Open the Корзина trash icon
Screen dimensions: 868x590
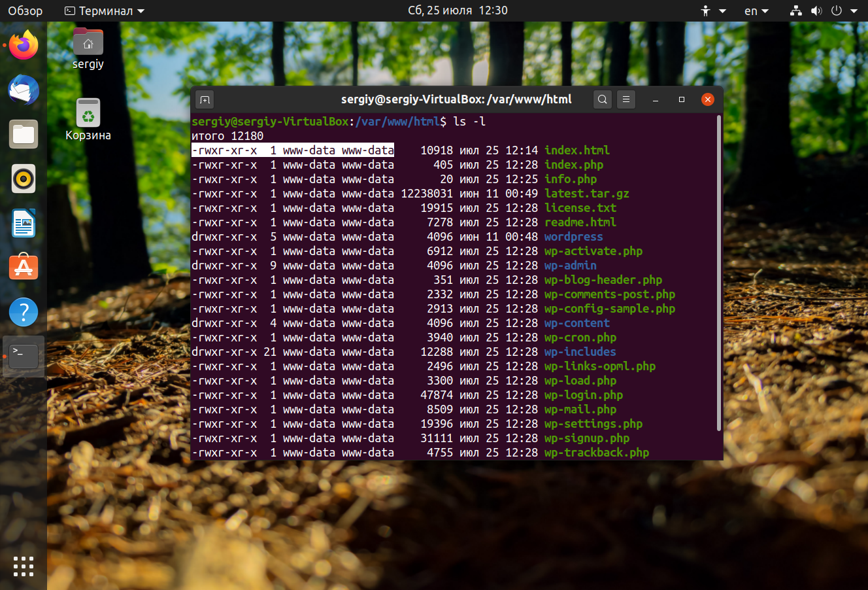(88, 114)
